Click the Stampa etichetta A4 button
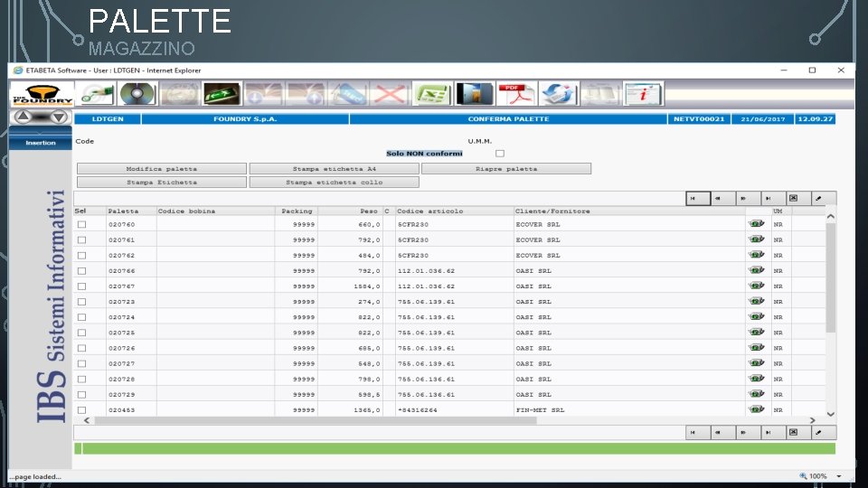This screenshot has height=488, width=868. pyautogui.click(x=335, y=169)
